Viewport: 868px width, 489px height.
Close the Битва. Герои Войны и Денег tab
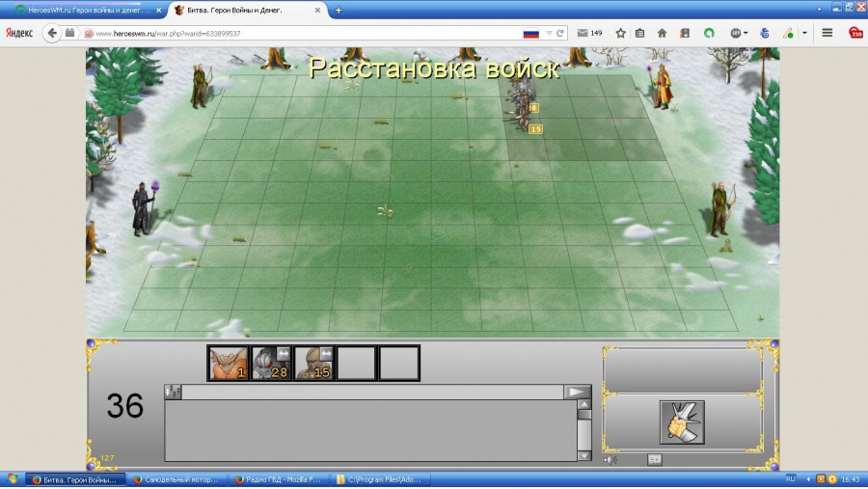pyautogui.click(x=317, y=10)
